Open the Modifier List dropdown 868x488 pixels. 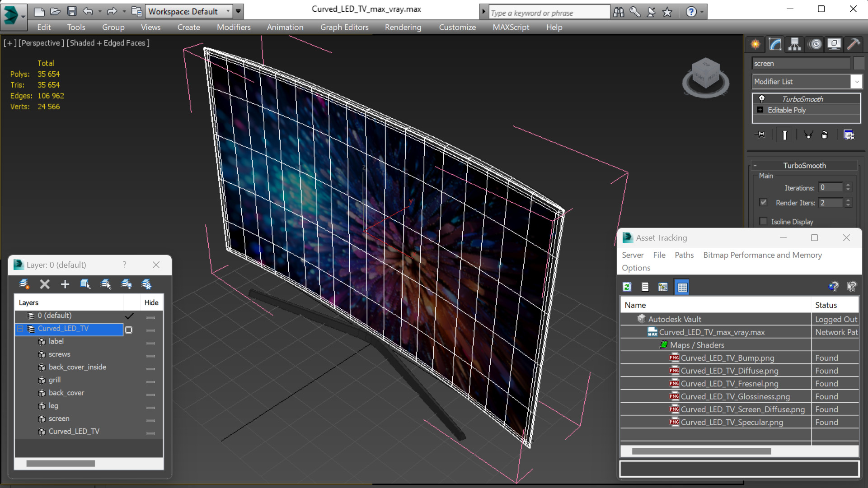[856, 82]
